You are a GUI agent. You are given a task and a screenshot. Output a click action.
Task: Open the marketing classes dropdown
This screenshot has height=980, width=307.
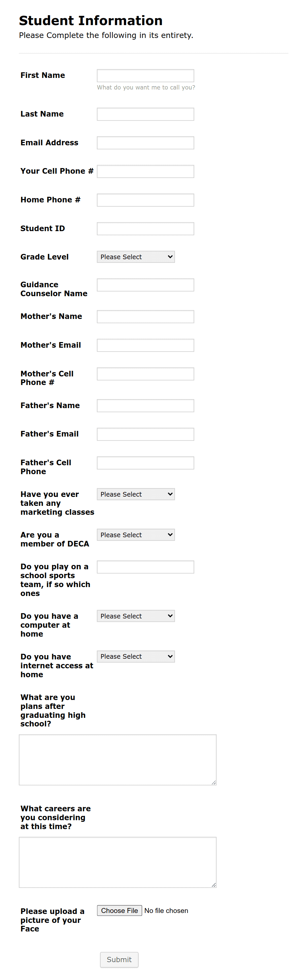tap(135, 494)
